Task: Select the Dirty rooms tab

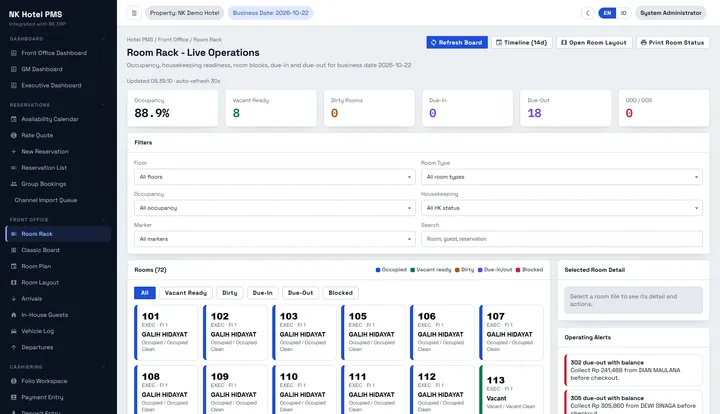Action: coord(230,293)
